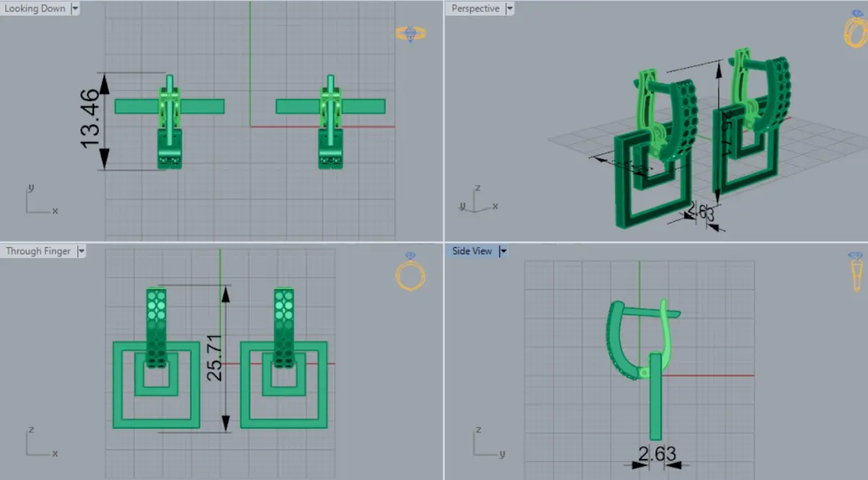868x480 pixels.
Task: Click the ring icon in Perspective viewport
Action: click(856, 29)
